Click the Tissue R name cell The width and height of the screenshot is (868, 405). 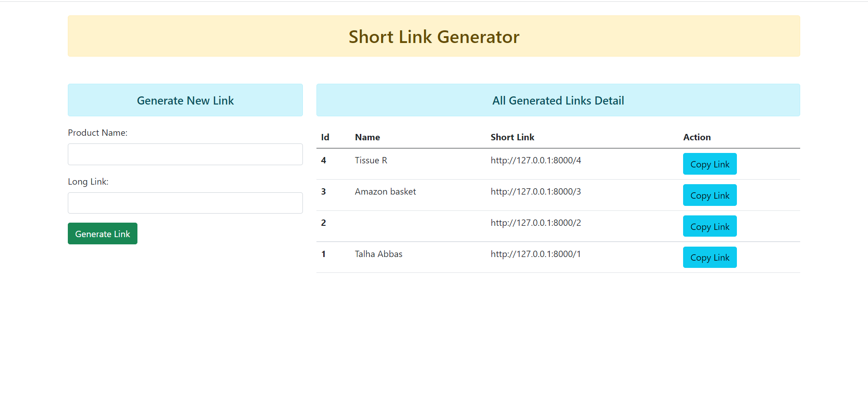(371, 161)
